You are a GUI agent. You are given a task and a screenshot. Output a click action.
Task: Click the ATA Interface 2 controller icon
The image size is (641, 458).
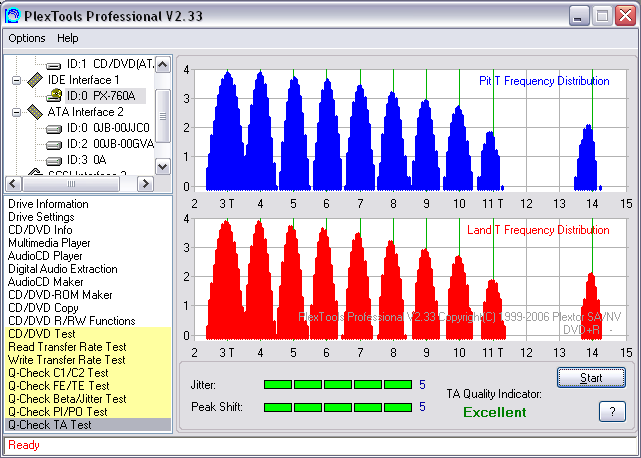tap(35, 112)
